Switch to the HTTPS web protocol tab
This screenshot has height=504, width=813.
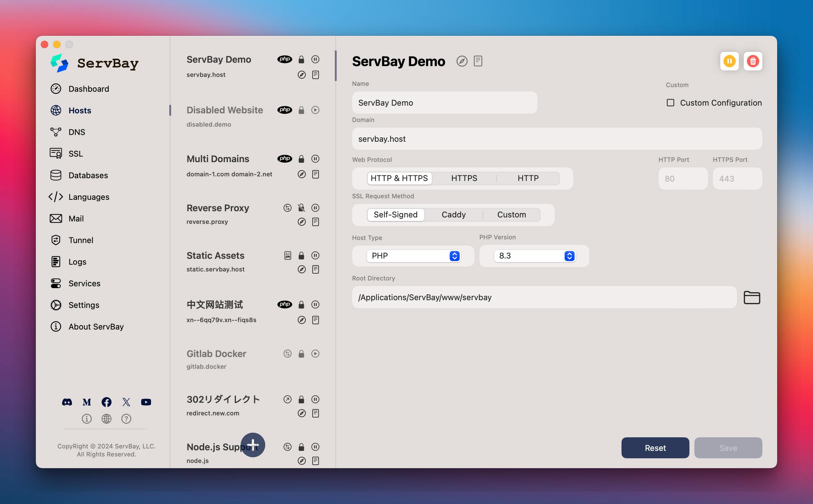tap(464, 178)
